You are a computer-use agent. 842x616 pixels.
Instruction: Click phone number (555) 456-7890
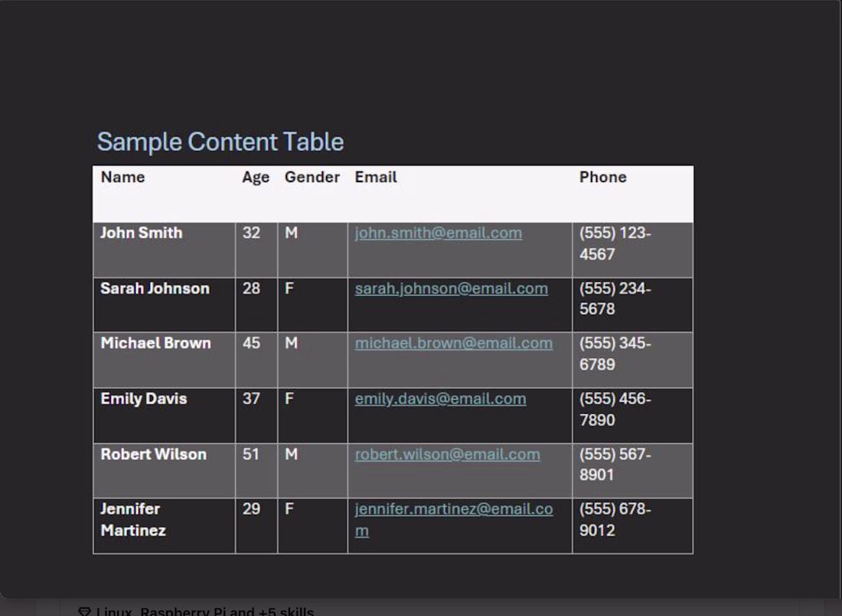click(x=615, y=409)
